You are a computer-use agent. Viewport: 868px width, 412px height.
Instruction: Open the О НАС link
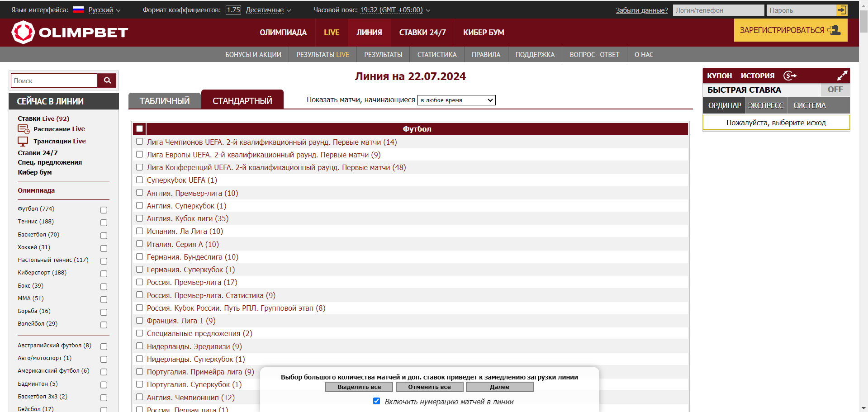click(x=644, y=55)
